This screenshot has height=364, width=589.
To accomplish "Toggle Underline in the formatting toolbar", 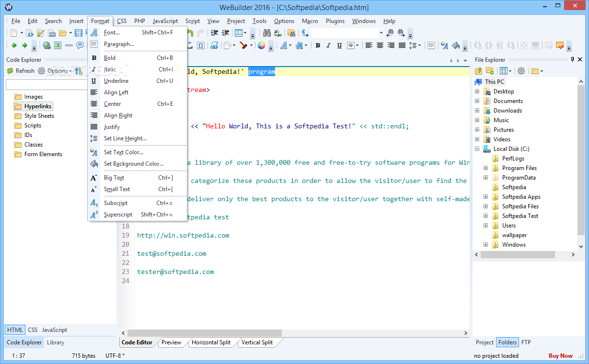I will (x=339, y=45).
